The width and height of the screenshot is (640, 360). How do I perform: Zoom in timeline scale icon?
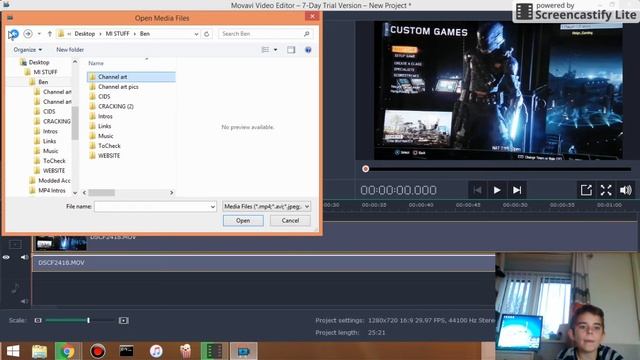tap(124, 321)
